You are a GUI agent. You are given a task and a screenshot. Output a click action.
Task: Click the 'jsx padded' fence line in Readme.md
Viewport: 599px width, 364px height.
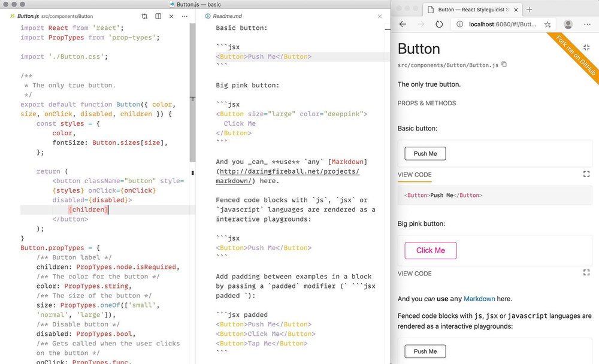(242, 315)
